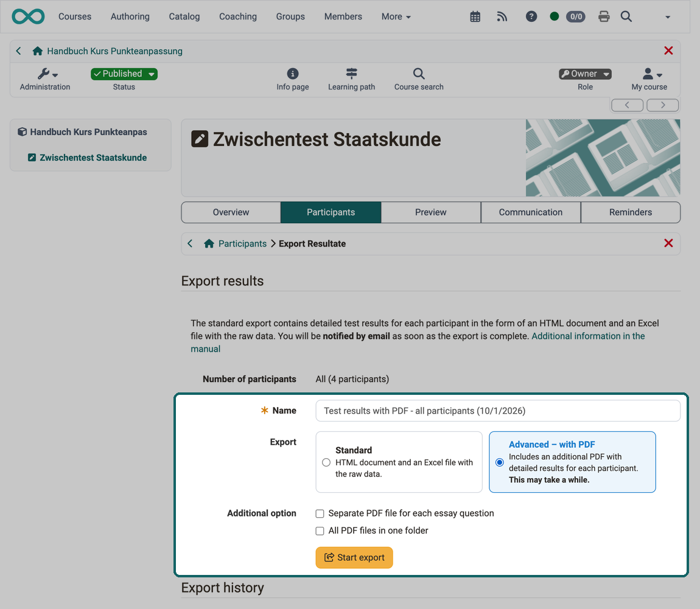Open the Authoring menu

click(130, 16)
